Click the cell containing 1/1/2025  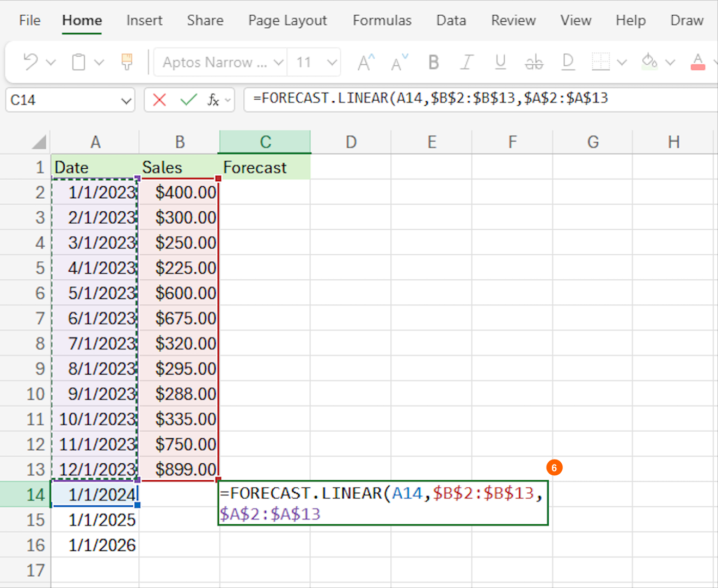coord(95,519)
